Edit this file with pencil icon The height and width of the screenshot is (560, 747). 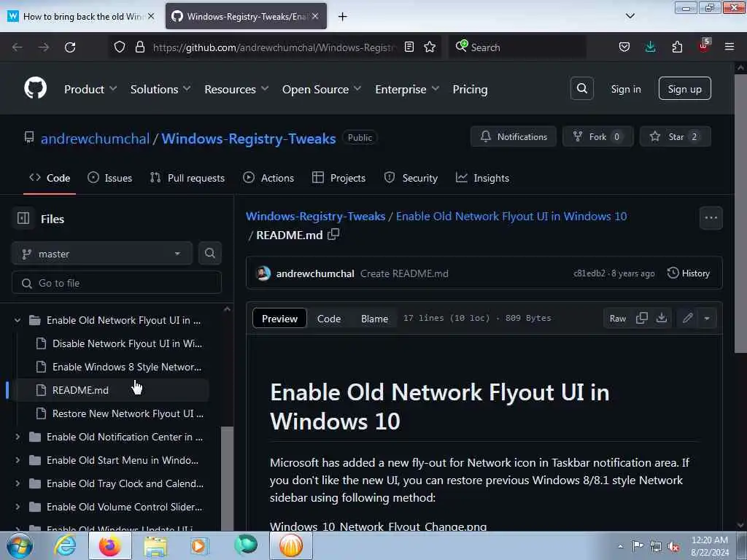tap(687, 318)
